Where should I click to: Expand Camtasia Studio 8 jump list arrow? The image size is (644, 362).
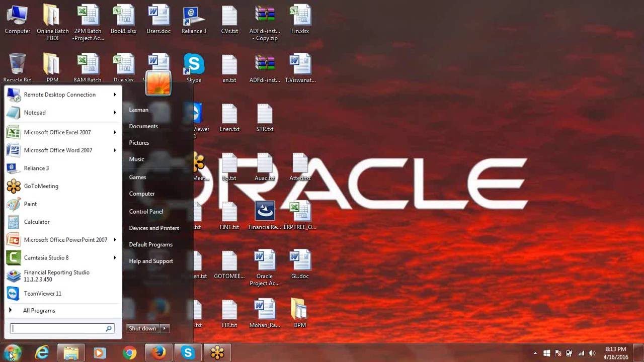tap(115, 258)
